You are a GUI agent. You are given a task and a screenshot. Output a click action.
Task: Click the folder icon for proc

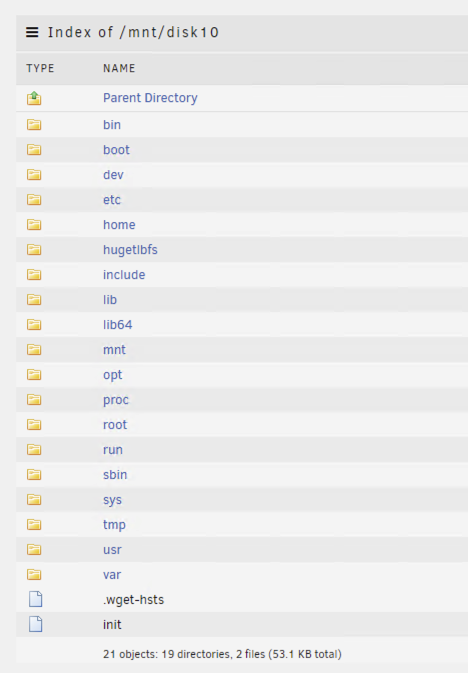(x=34, y=400)
